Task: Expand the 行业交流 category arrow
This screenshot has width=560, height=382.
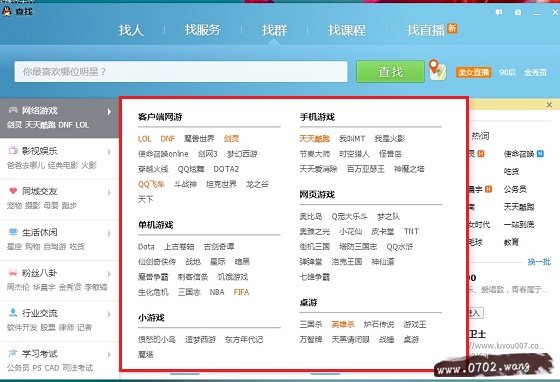Action: coord(109,314)
